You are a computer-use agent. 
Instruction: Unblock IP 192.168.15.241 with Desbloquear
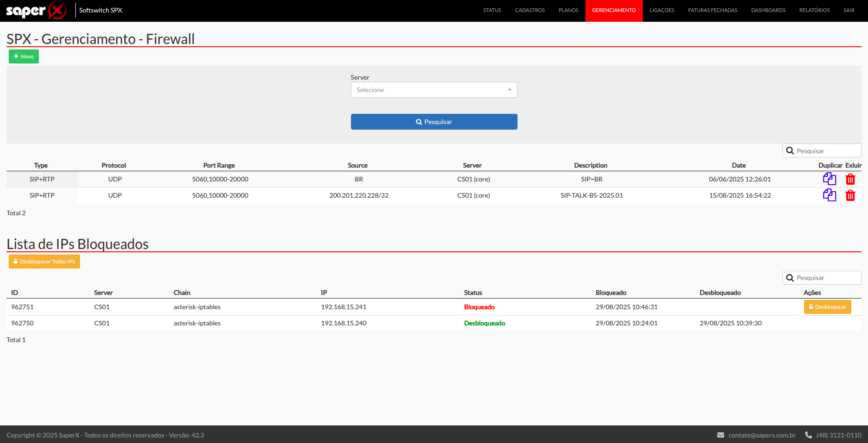[x=827, y=307]
